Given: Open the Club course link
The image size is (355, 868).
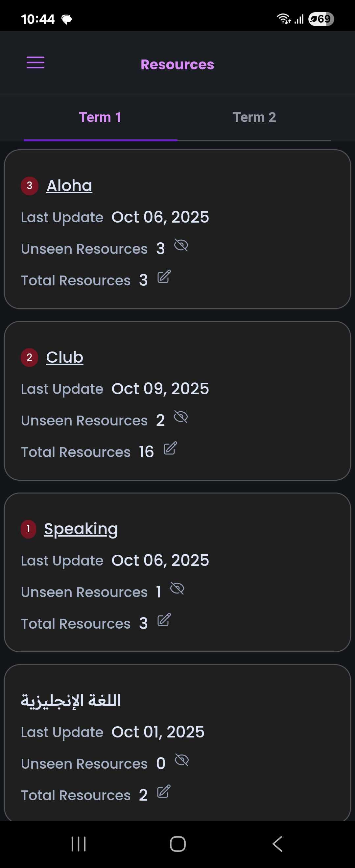Looking at the screenshot, I should (x=65, y=357).
